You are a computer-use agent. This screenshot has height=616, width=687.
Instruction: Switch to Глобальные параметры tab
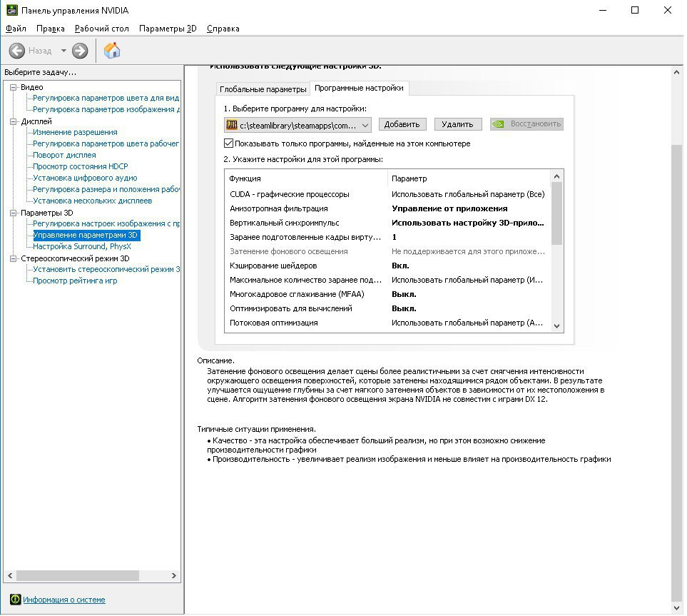pos(263,89)
